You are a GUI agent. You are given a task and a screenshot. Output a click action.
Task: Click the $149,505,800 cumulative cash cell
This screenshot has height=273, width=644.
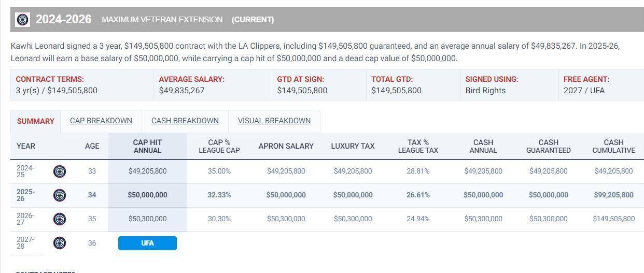point(613,219)
